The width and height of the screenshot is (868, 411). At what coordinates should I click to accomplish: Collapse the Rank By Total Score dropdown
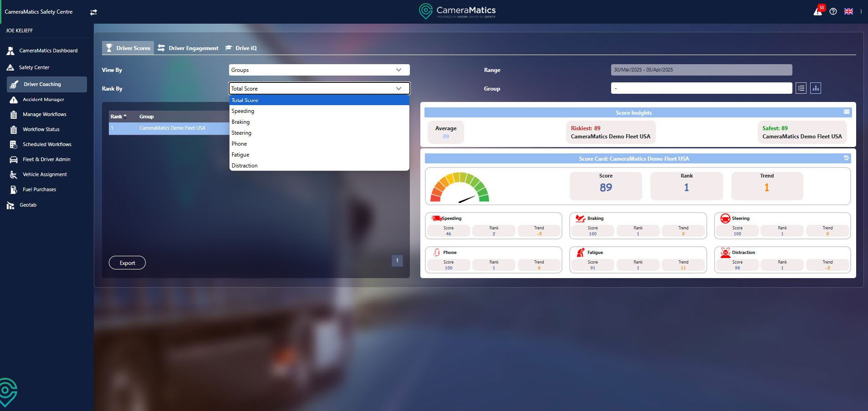coord(319,89)
